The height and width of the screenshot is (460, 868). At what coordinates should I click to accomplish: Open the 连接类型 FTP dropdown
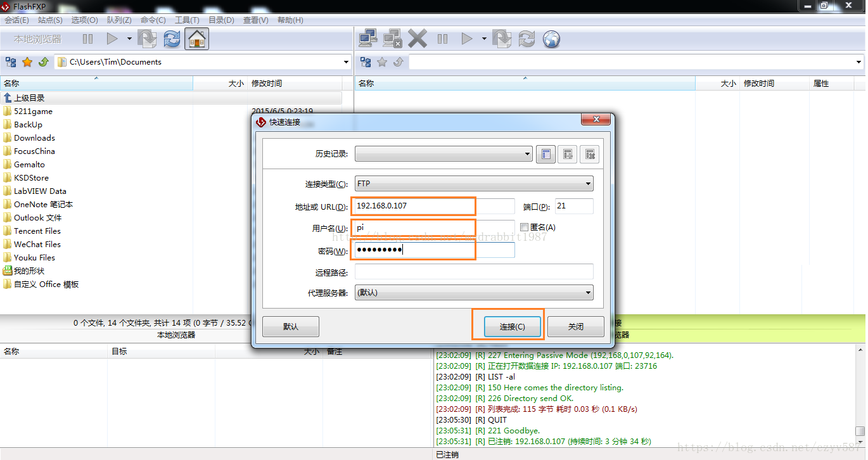click(474, 184)
